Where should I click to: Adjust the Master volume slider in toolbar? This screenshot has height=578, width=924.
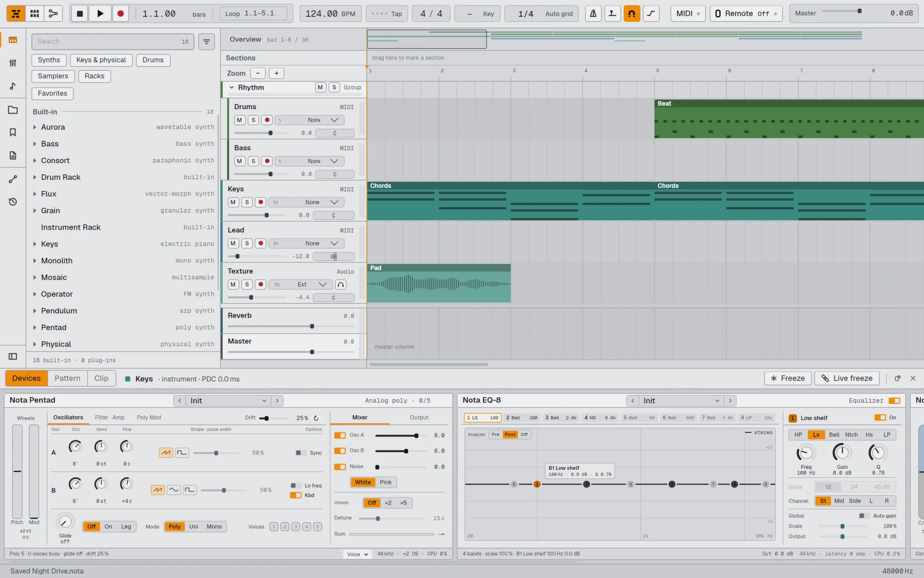(x=842, y=11)
